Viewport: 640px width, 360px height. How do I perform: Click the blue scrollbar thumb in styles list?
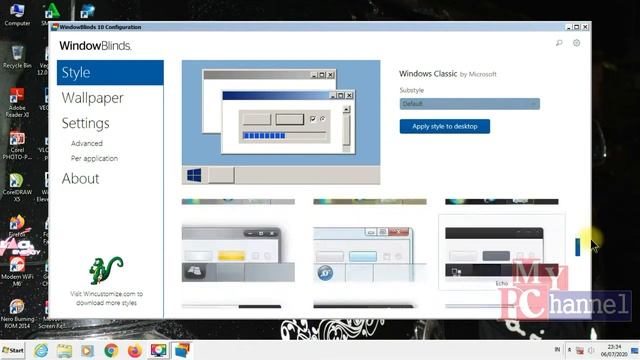point(578,247)
